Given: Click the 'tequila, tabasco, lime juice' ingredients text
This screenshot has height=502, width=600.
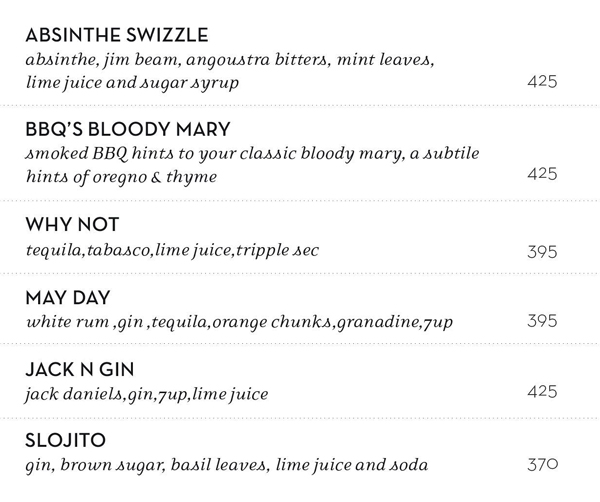Looking at the screenshot, I should [172, 250].
